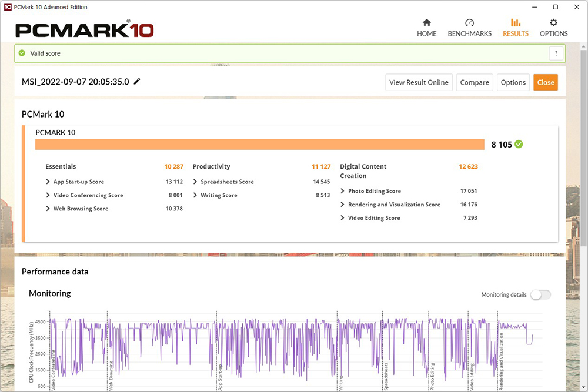Click the overall score 8 105
Viewport: 588px width, 392px height.
coord(502,145)
